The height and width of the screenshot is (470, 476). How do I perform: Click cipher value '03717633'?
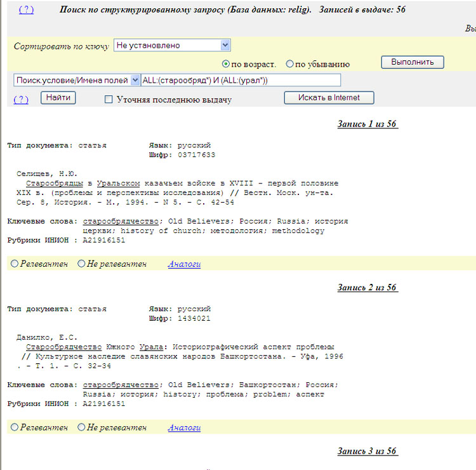(x=196, y=155)
